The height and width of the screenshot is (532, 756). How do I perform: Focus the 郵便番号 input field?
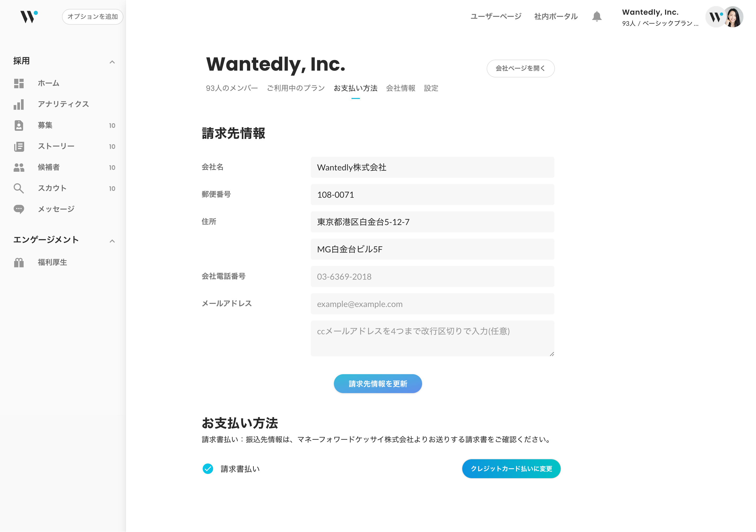tap(432, 195)
